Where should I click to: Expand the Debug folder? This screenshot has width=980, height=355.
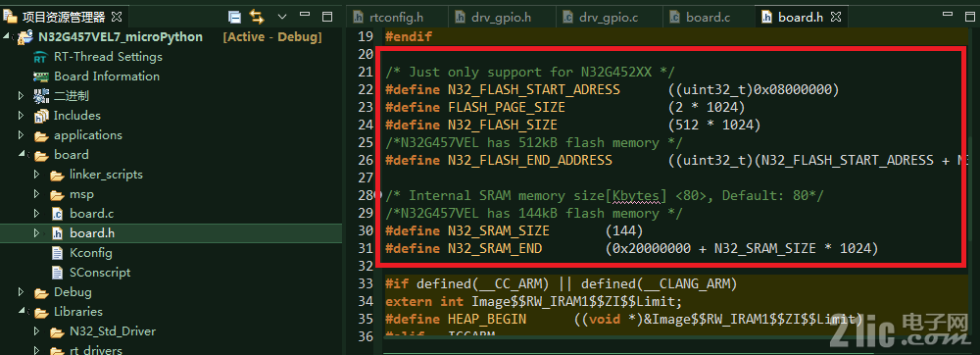pos(22,292)
